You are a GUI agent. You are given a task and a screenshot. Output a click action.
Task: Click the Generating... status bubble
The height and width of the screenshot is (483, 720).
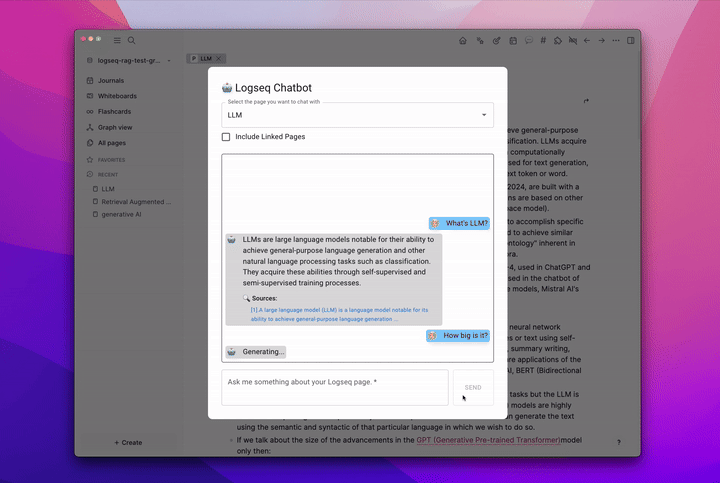[x=256, y=352]
